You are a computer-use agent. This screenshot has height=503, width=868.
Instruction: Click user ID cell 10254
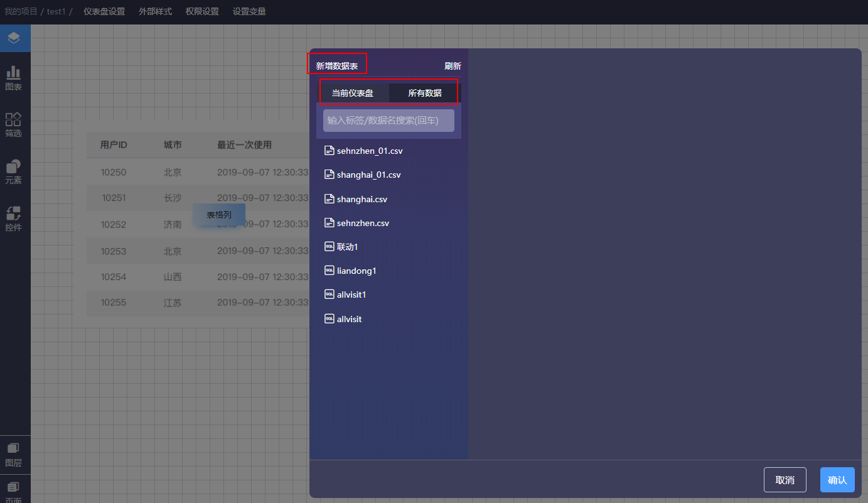tap(114, 277)
